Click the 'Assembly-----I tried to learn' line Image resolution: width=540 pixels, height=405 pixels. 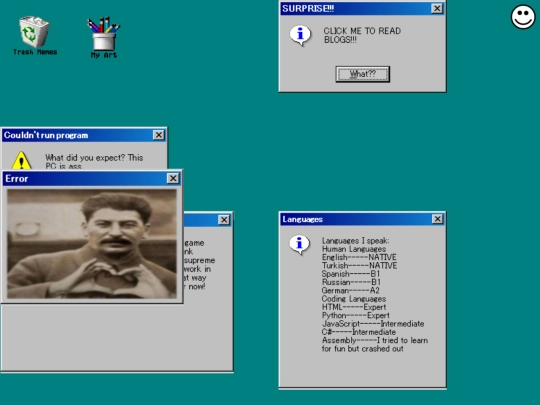pyautogui.click(x=375, y=340)
